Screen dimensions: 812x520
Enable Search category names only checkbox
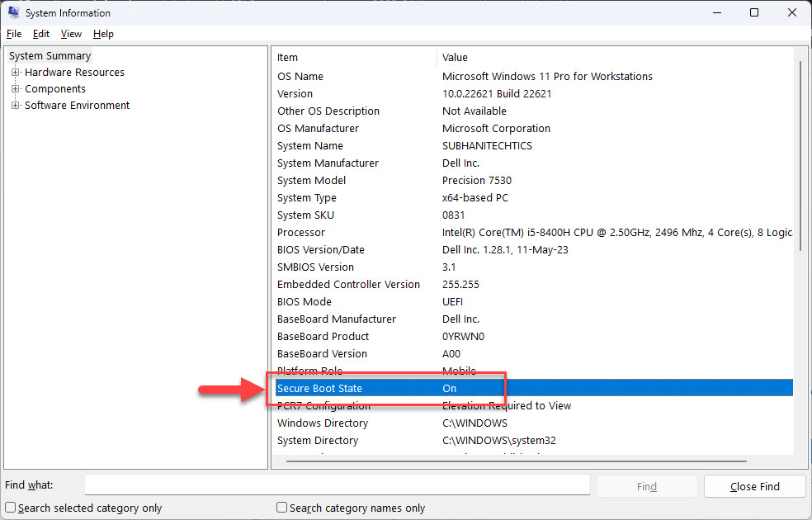click(281, 507)
